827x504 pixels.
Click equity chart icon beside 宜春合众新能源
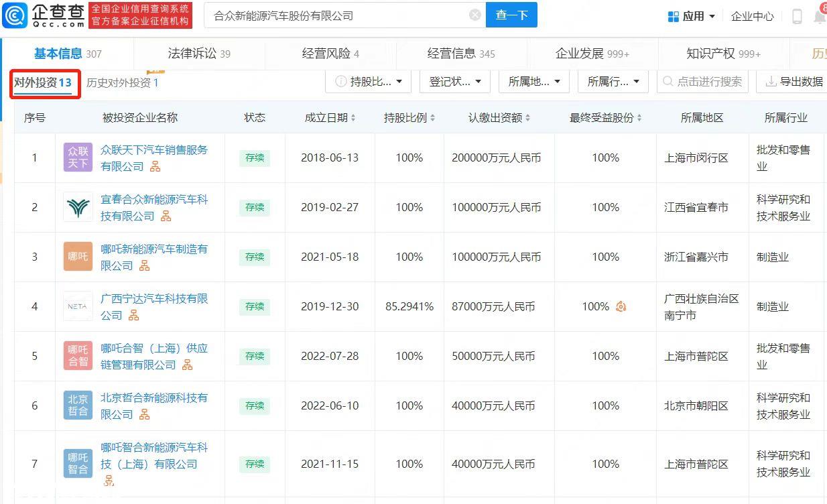point(166,216)
